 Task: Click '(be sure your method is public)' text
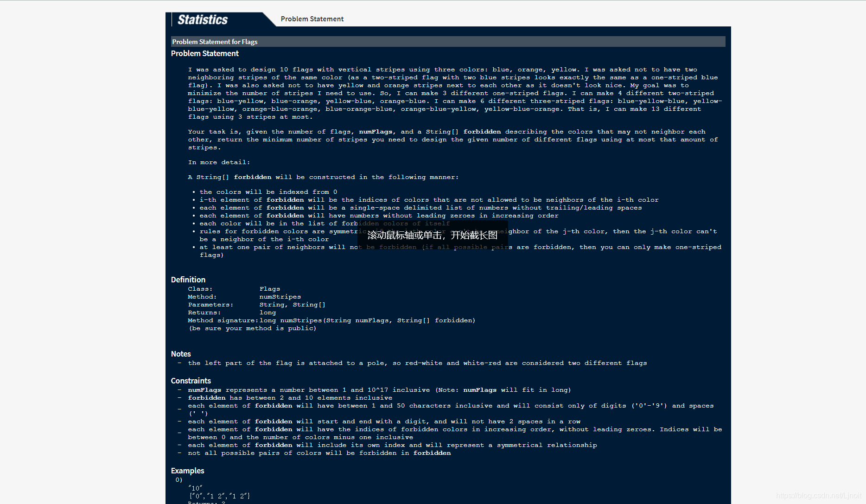pyautogui.click(x=253, y=328)
